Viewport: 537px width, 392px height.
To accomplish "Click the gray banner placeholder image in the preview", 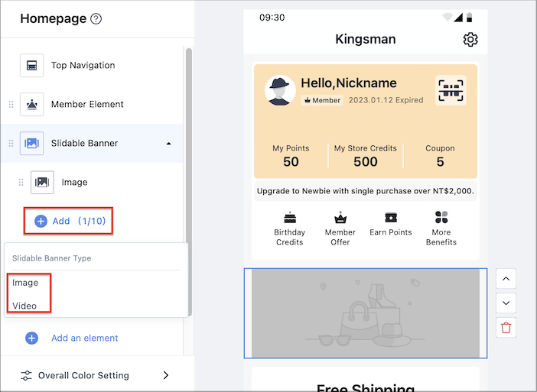I will (x=366, y=313).
